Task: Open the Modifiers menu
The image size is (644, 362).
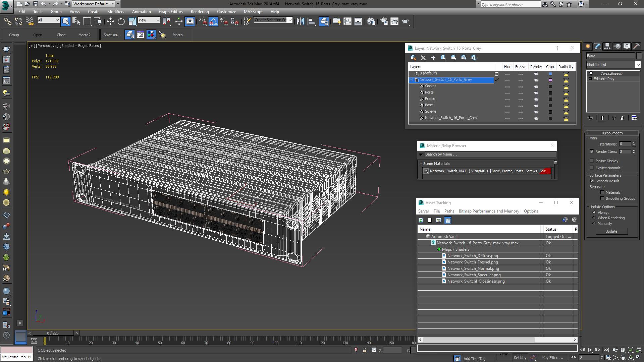Action: [115, 11]
